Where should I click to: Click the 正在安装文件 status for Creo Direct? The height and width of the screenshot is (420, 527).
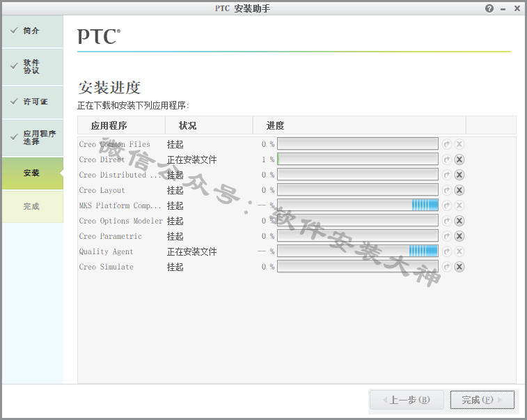[x=192, y=160]
